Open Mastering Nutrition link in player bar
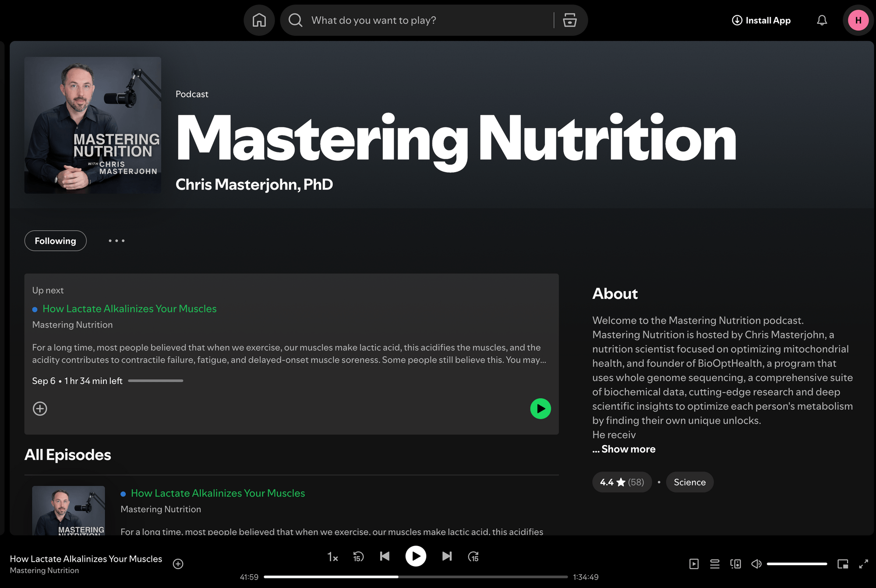Viewport: 876px width, 588px height. tap(44, 570)
